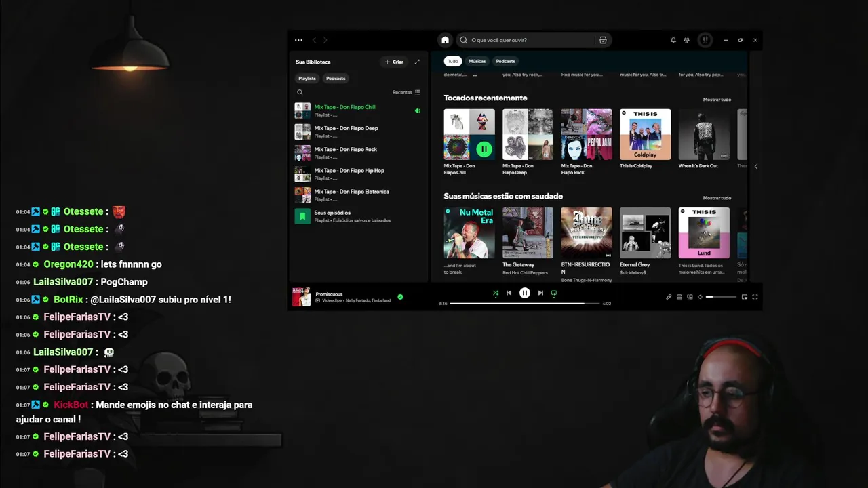The width and height of the screenshot is (868, 488).
Task: Open the When It's Dark Out album card
Action: coord(704,140)
